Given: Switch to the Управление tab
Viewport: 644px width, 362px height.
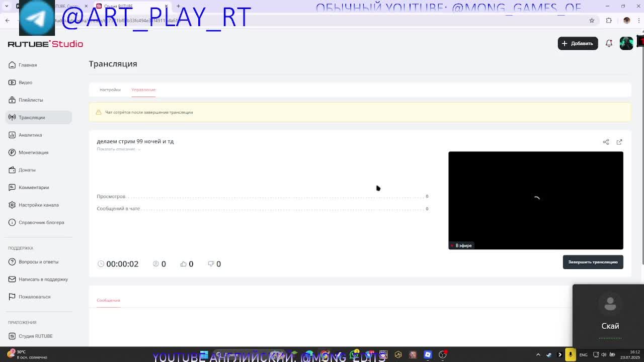Looking at the screenshot, I should (x=143, y=89).
